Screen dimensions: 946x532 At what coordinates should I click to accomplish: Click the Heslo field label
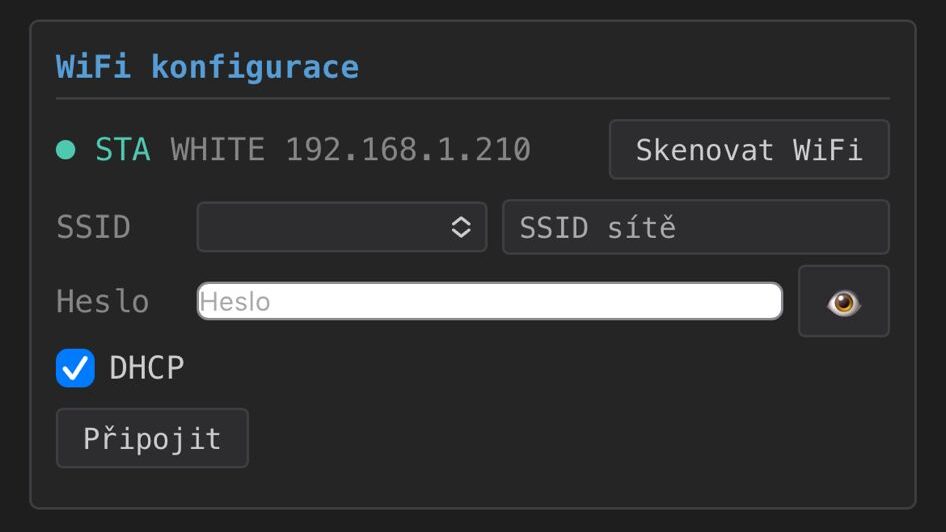(x=102, y=301)
